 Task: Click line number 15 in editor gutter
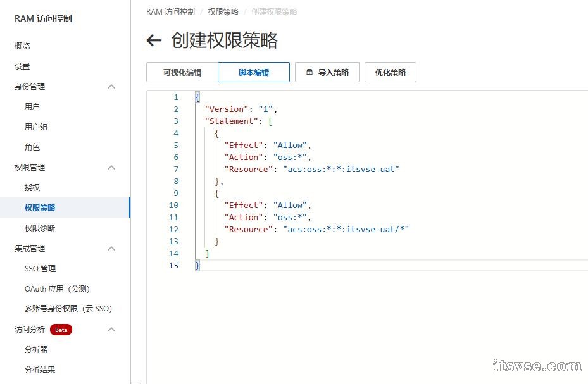173,265
